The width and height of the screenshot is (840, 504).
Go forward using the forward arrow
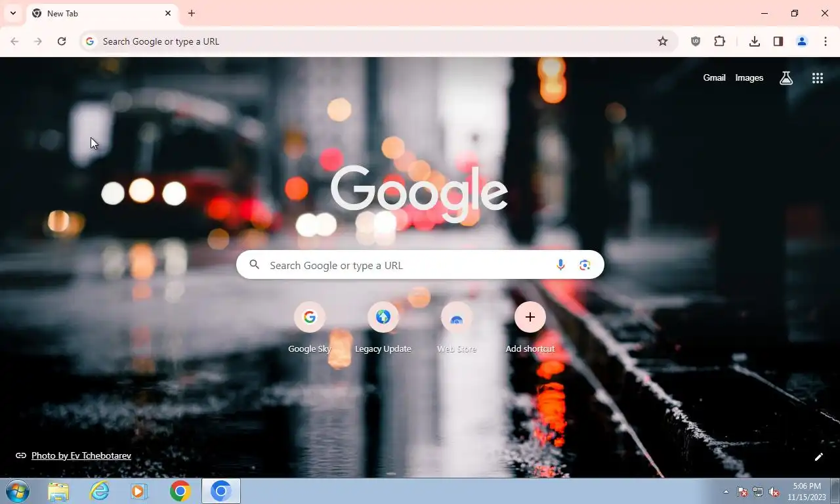point(38,41)
